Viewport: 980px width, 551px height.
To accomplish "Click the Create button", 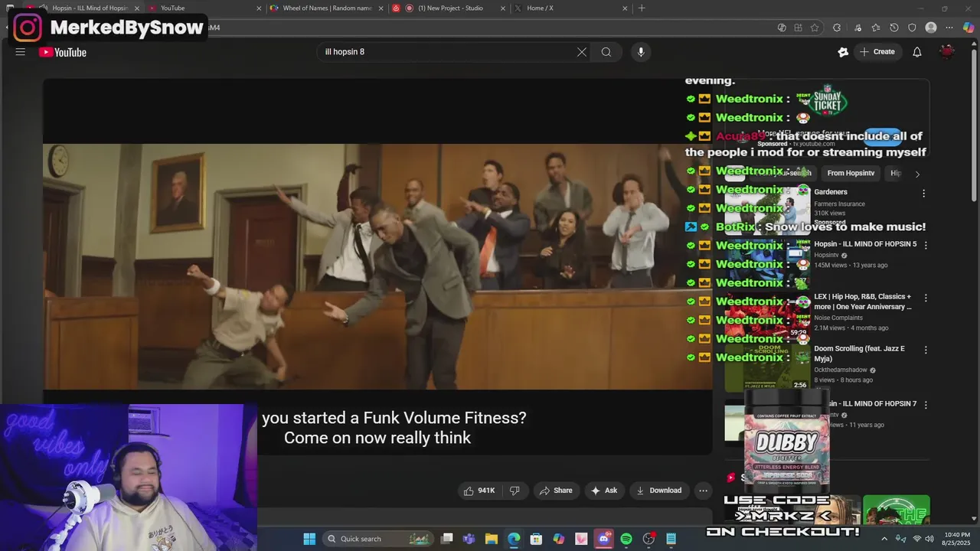I will point(877,52).
